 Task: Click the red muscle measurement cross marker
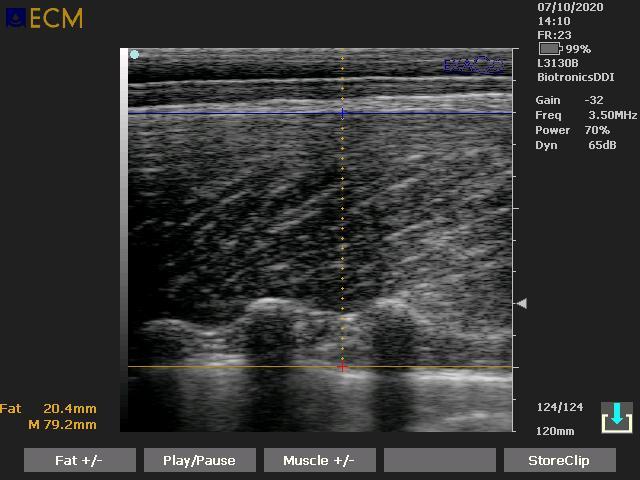[342, 367]
